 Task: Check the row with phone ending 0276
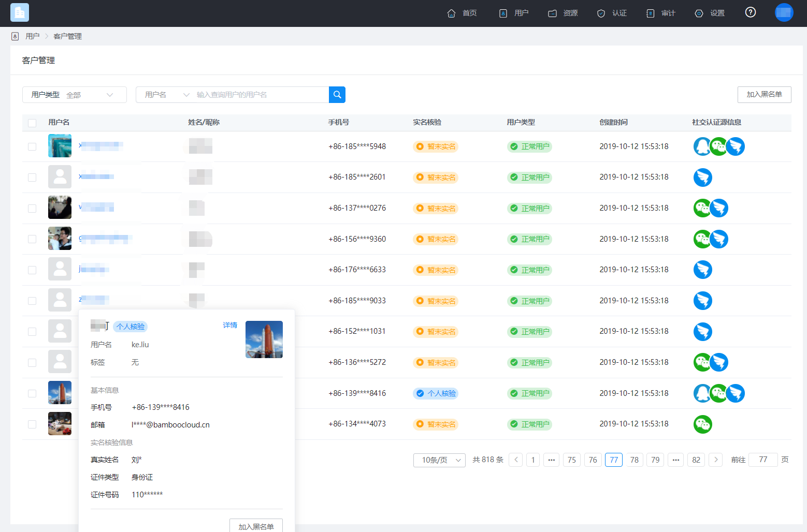(32, 209)
